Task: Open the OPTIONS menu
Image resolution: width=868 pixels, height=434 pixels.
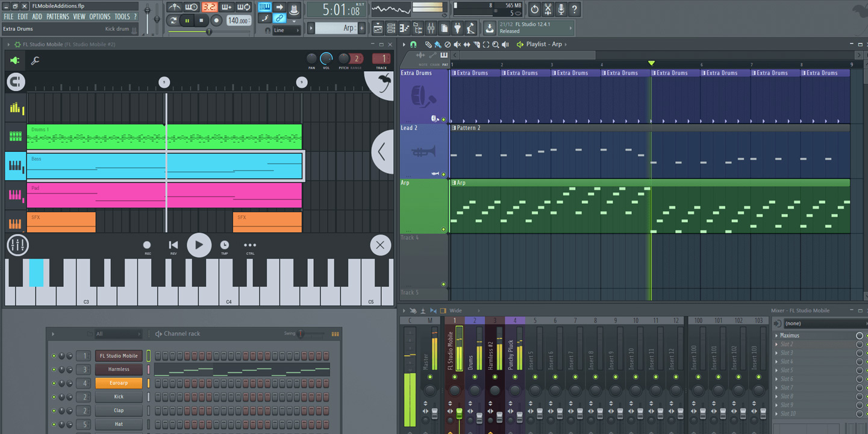Action: (x=100, y=17)
